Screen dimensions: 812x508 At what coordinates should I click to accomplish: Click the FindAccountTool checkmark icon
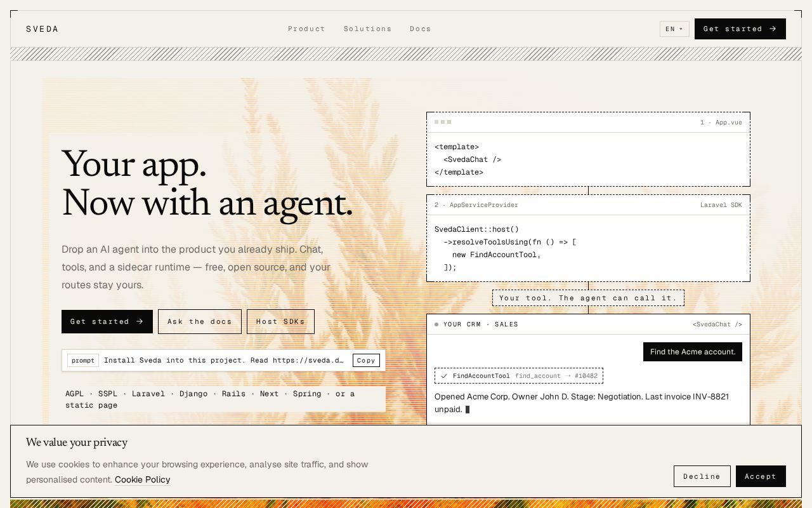[x=444, y=376]
